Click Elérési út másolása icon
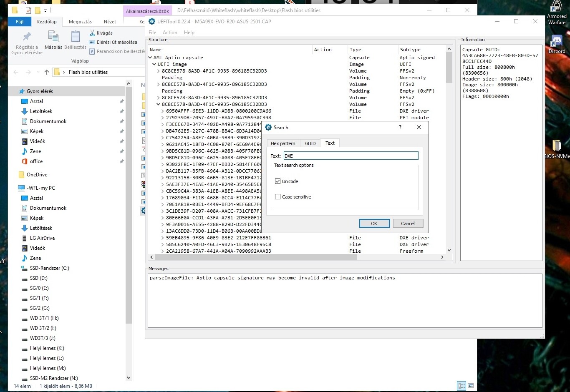 click(x=92, y=42)
